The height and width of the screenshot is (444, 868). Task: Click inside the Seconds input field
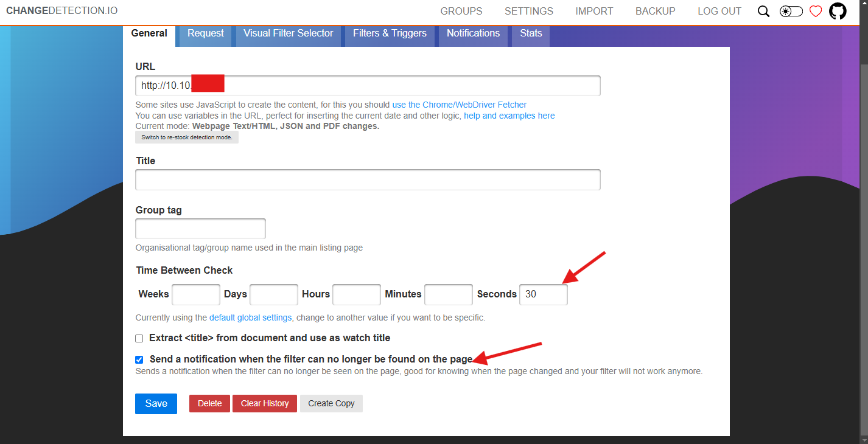tap(542, 294)
